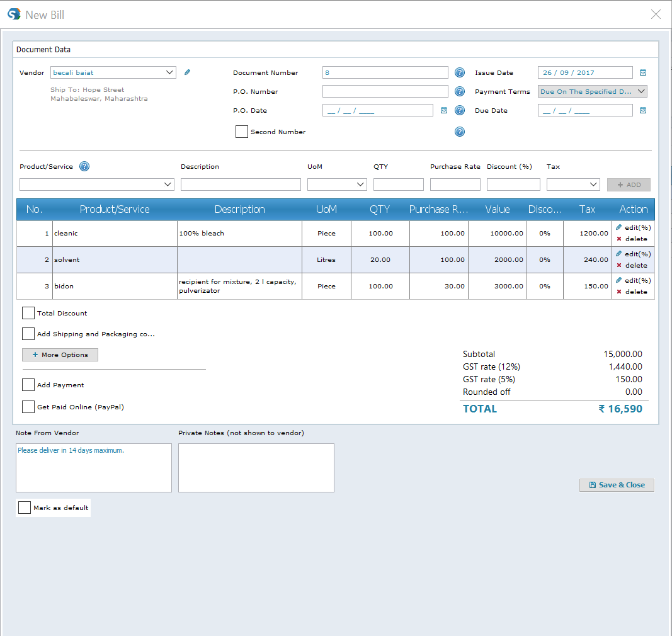Expand More Options button
This screenshot has width=672, height=636.
[60, 355]
